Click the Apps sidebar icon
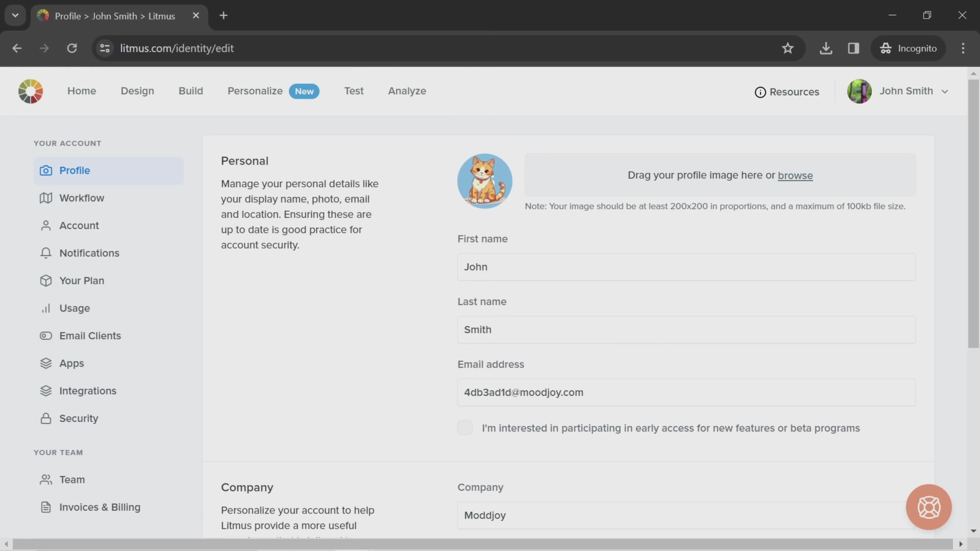Image resolution: width=980 pixels, height=551 pixels. tap(45, 363)
